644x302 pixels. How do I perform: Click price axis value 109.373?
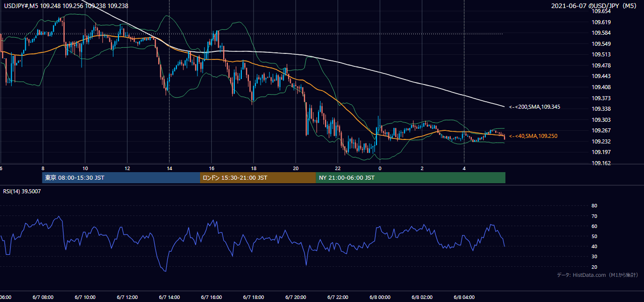(x=602, y=98)
